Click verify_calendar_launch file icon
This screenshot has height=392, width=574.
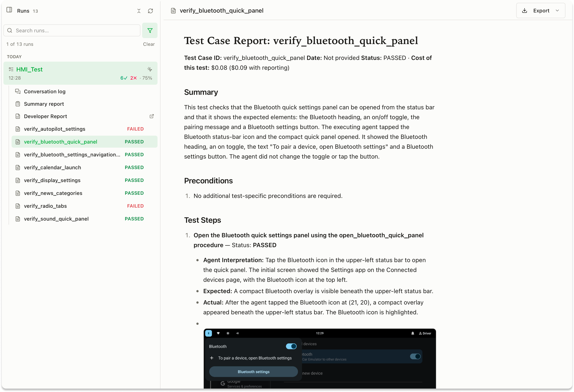[x=18, y=168]
